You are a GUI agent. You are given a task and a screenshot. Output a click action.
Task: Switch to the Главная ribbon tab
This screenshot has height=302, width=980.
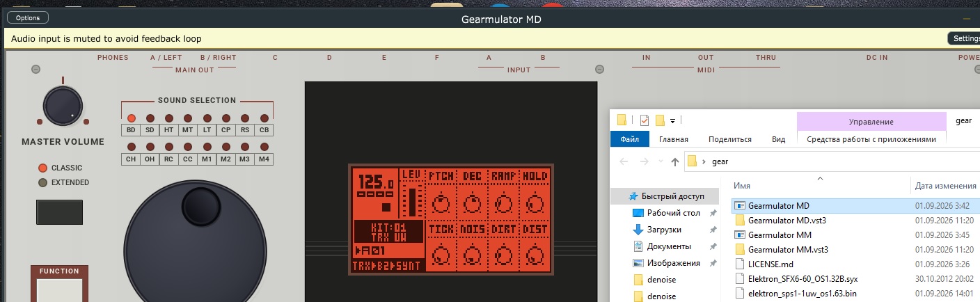pyautogui.click(x=674, y=139)
